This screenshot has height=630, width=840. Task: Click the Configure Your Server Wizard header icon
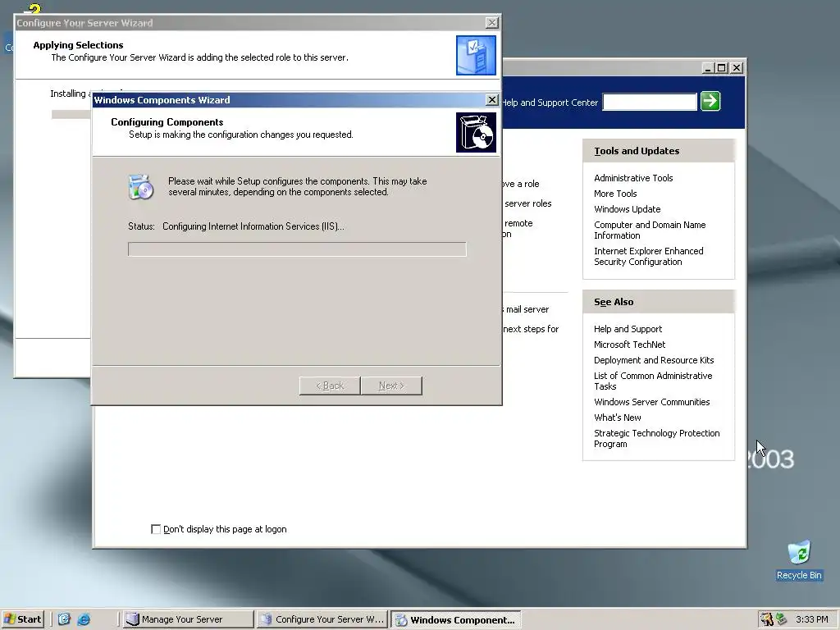(476, 55)
